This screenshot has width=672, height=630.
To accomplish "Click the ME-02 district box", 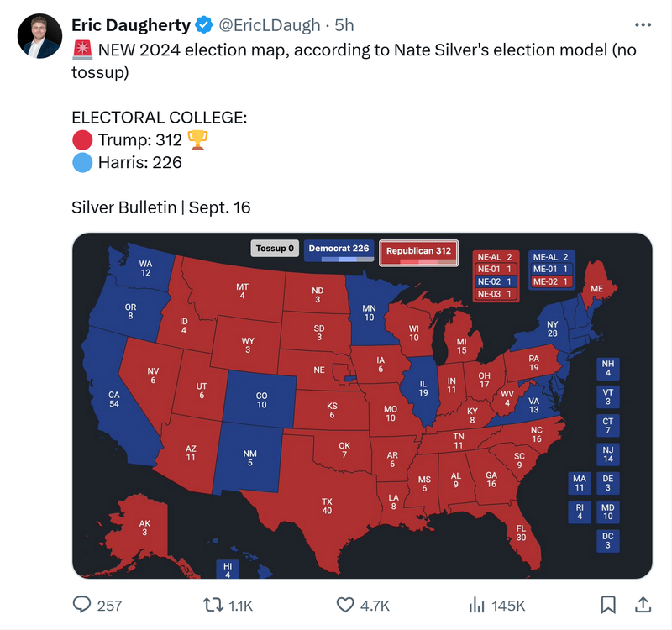I will [551, 281].
